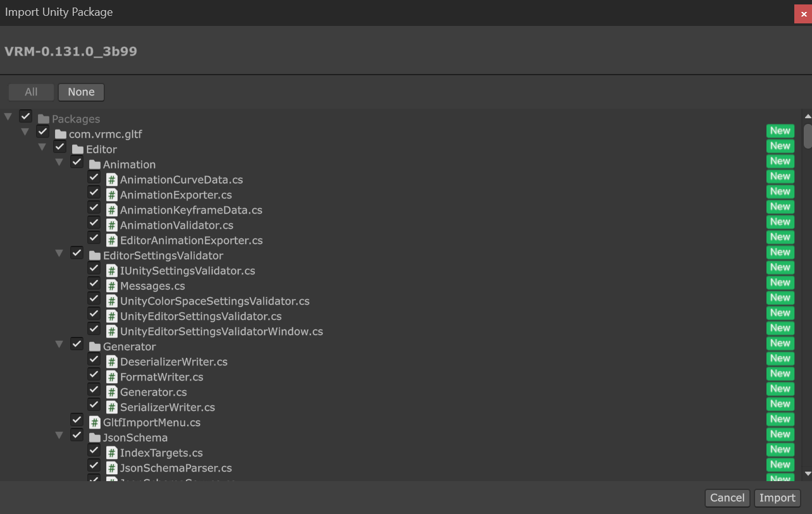
Task: Click the C# script icon for GltfImportMenu.cs
Action: pyautogui.click(x=94, y=422)
